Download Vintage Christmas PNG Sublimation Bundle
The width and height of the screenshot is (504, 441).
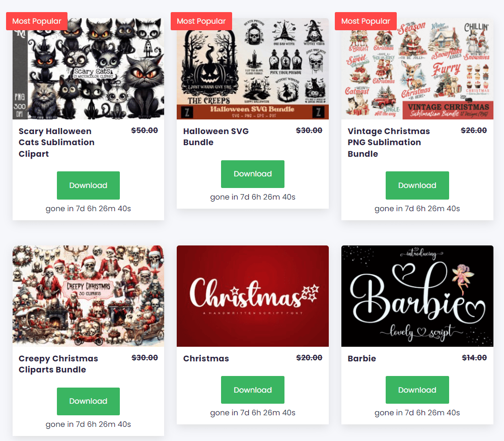[x=417, y=185]
